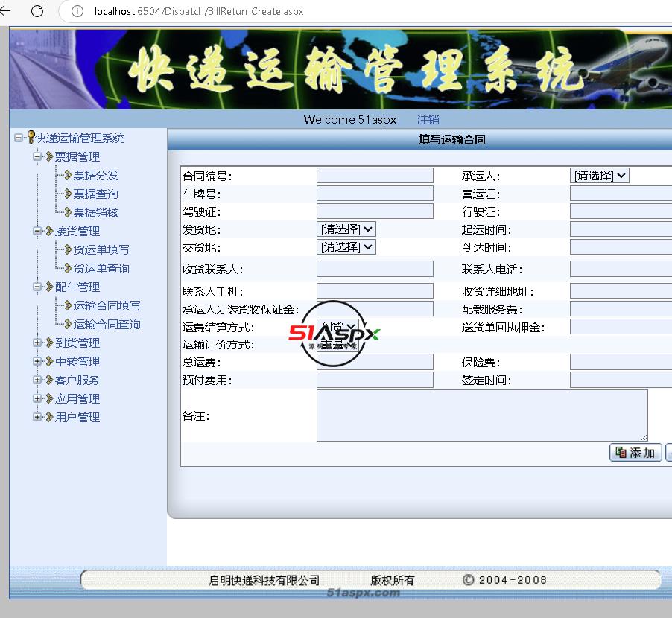Image resolution: width=672 pixels, height=618 pixels.
Task: Click the 注销 logout link
Action: [x=428, y=120]
